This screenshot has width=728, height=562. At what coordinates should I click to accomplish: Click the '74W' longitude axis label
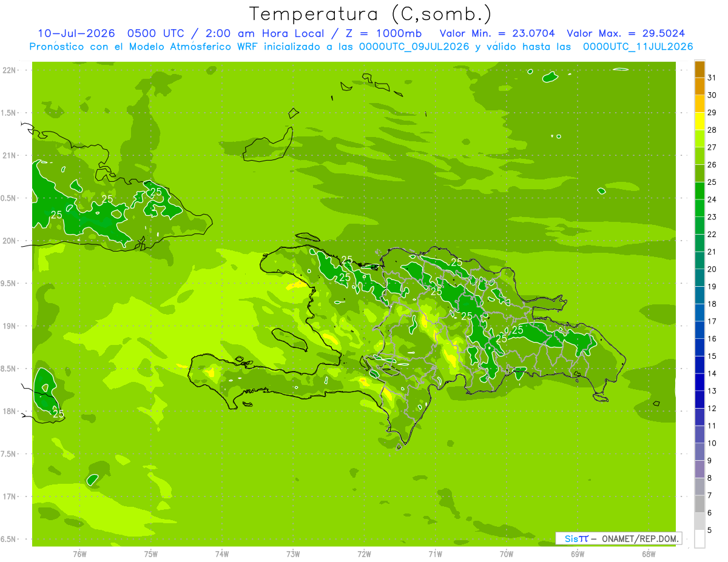(x=221, y=555)
